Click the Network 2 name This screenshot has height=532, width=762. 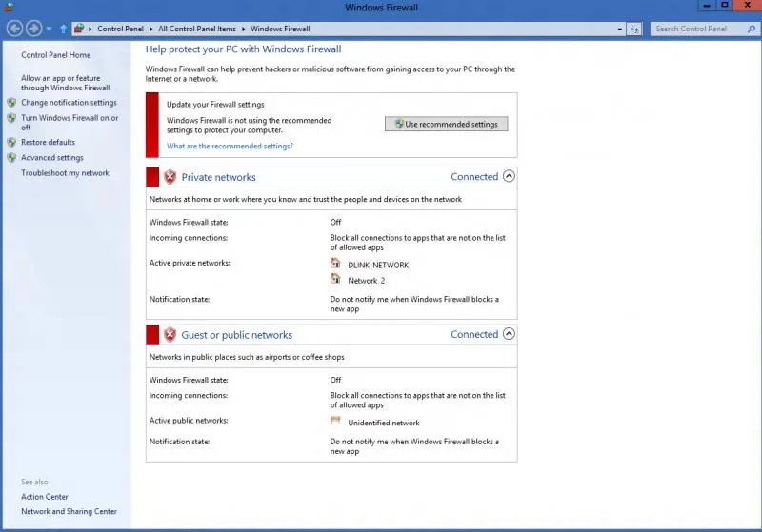click(367, 281)
